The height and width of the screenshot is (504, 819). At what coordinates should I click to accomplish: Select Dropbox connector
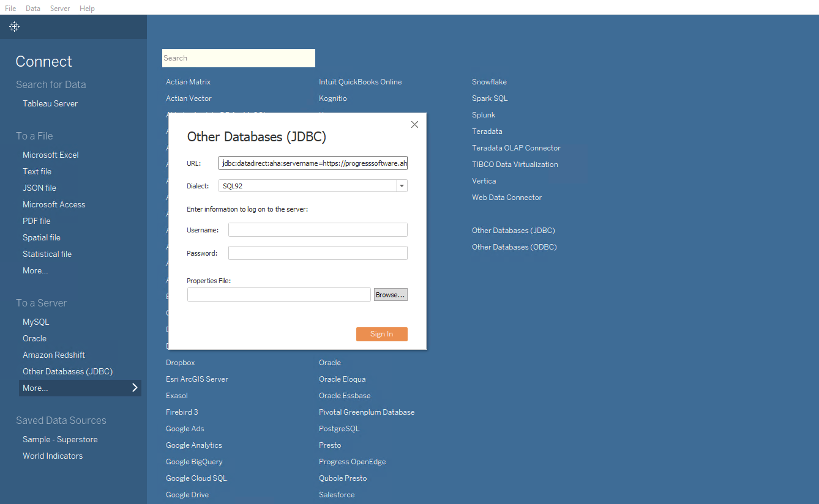tap(180, 363)
